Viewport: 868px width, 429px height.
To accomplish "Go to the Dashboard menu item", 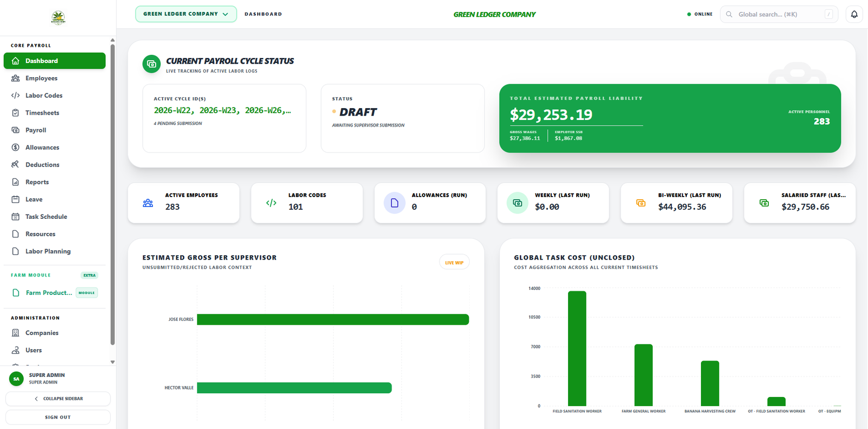I will [x=54, y=61].
